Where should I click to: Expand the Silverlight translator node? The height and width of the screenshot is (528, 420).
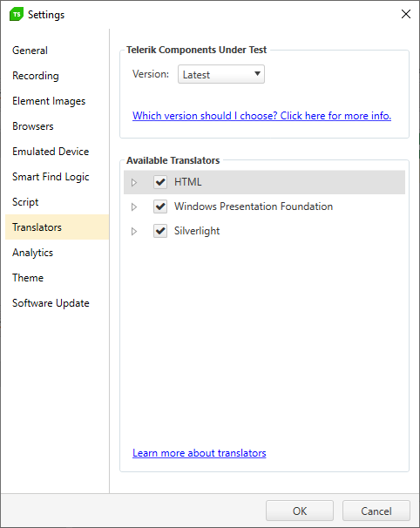(x=134, y=232)
